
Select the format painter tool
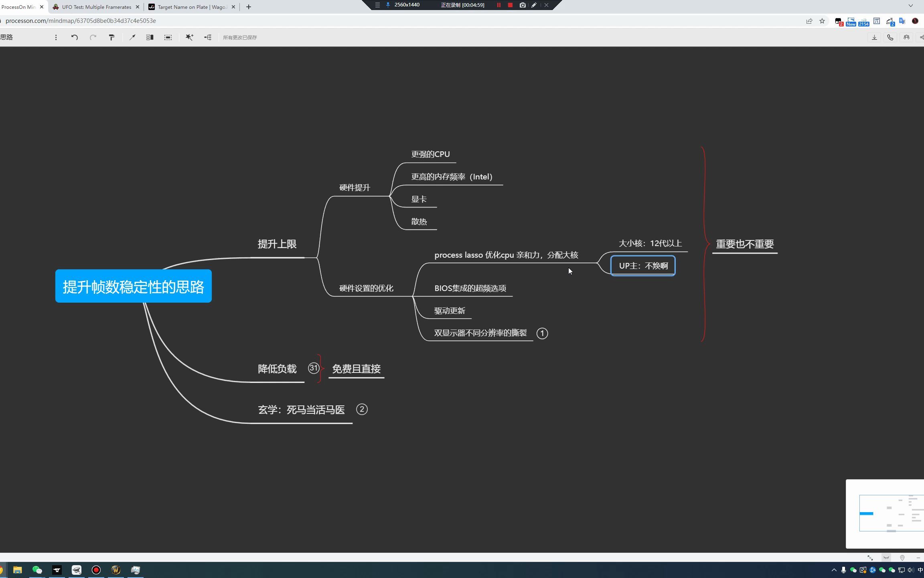[x=111, y=37]
